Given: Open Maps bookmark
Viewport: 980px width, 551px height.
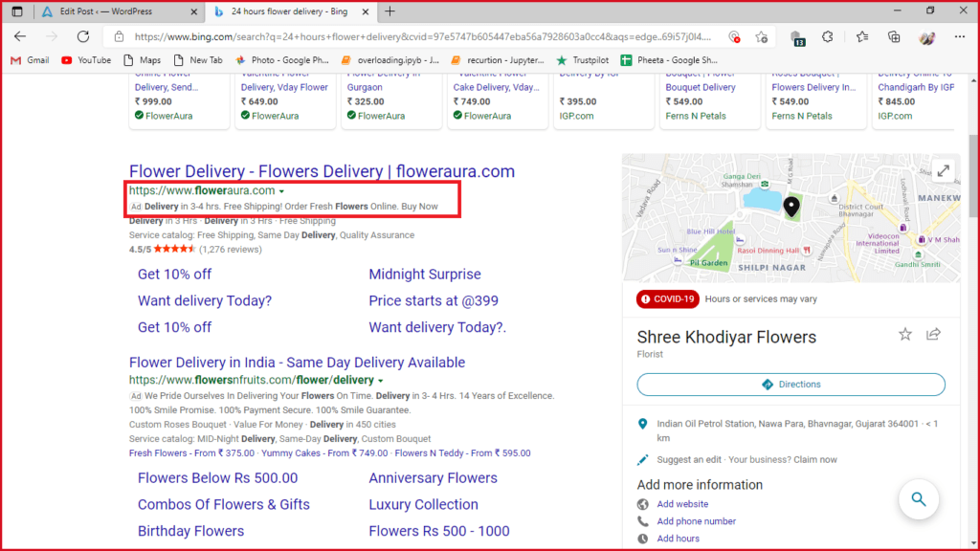Looking at the screenshot, I should point(143,60).
